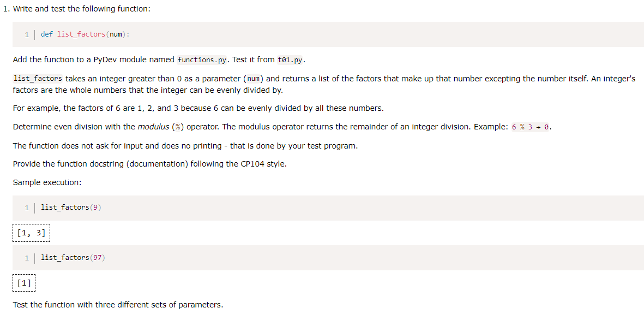Click the 'Write and test the following function' heading

[82, 9]
